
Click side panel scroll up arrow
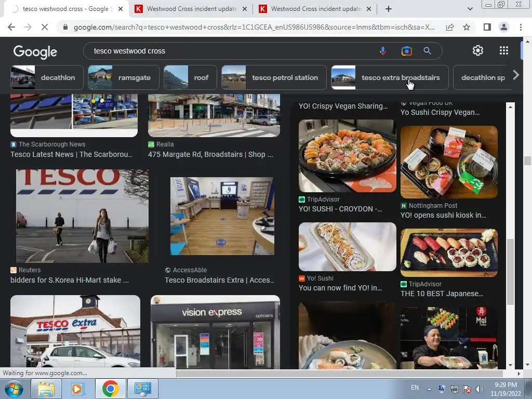[x=510, y=107]
